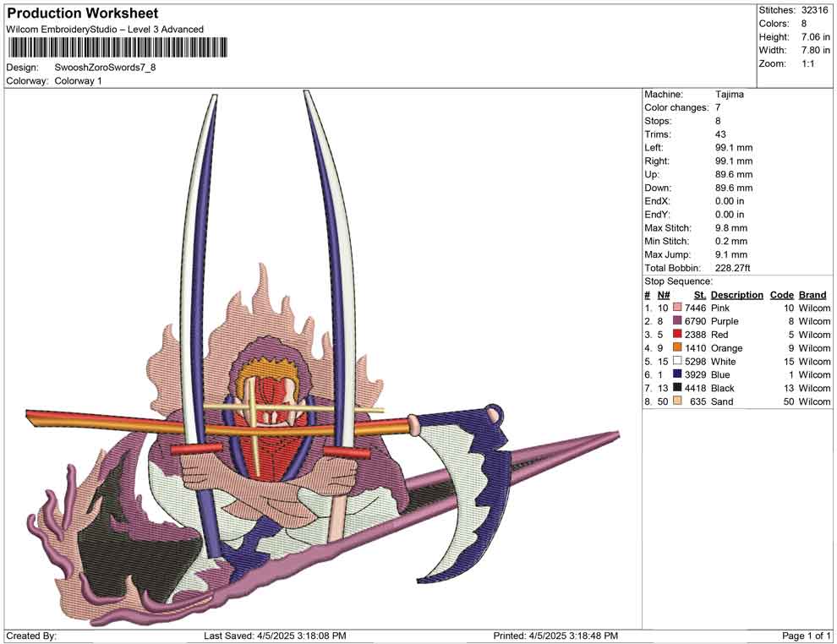The width and height of the screenshot is (837, 644).
Task: Click stitch count '3929' in Blue row
Action: point(696,374)
